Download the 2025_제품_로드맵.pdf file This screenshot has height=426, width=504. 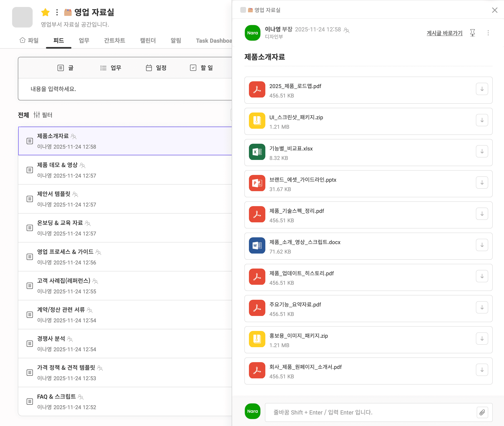pos(482,89)
